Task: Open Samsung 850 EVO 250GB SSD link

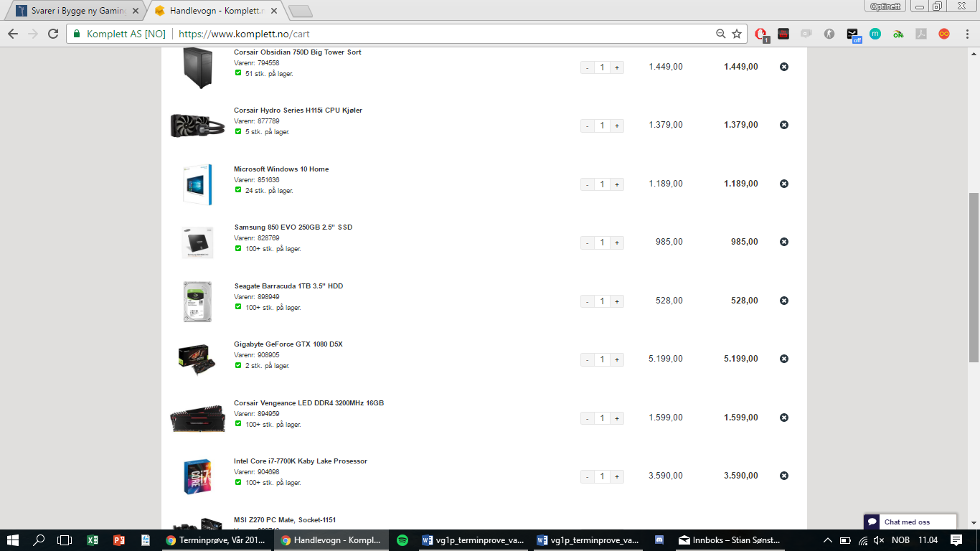Action: [x=293, y=227]
